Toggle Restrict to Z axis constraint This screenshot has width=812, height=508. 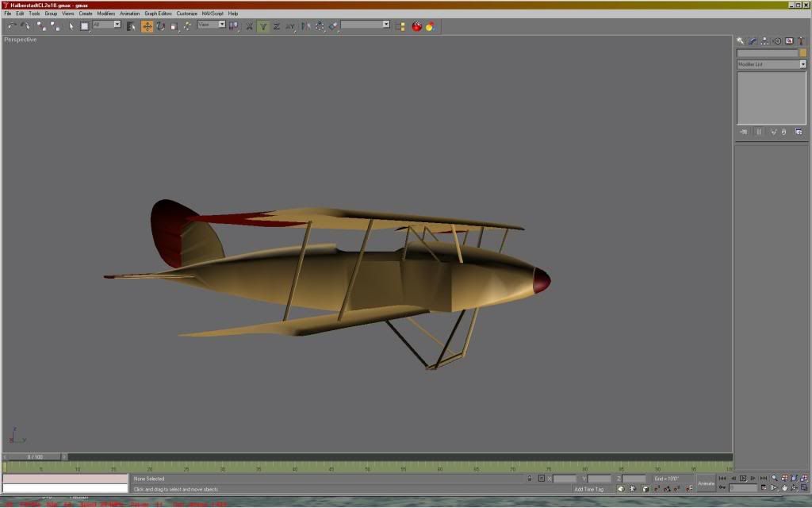tap(276, 26)
